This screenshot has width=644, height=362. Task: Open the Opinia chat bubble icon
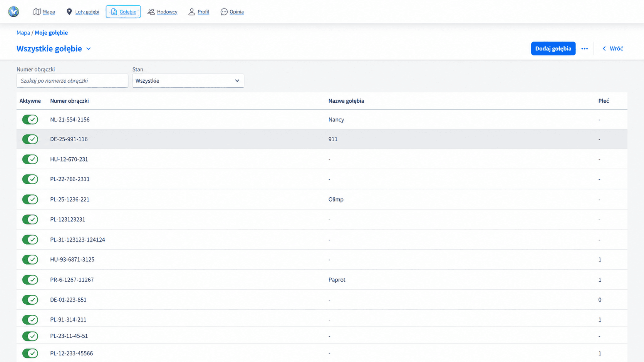(224, 12)
